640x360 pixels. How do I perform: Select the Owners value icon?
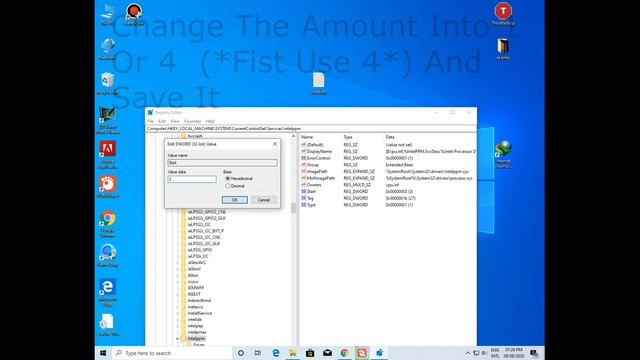[x=304, y=185]
